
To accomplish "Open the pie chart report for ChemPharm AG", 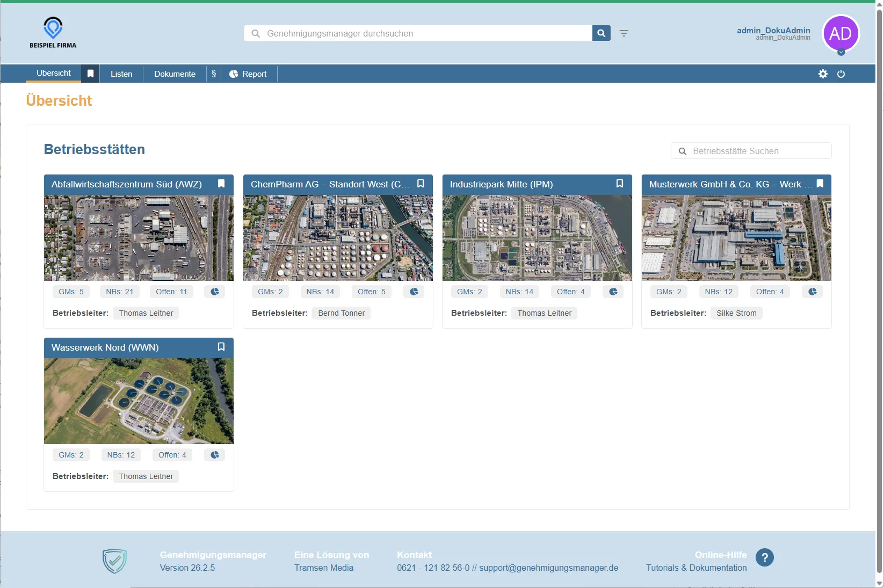I will click(414, 292).
